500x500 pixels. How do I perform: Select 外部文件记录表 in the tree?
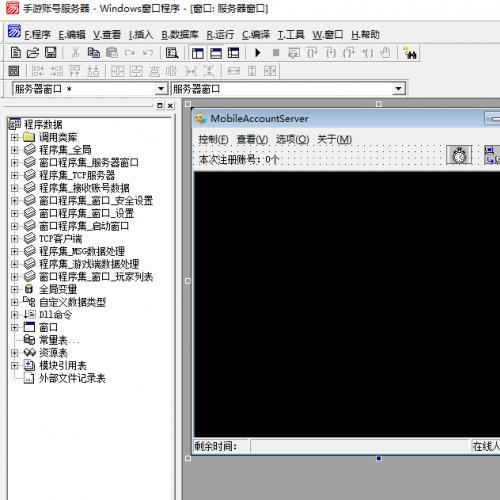(x=72, y=378)
